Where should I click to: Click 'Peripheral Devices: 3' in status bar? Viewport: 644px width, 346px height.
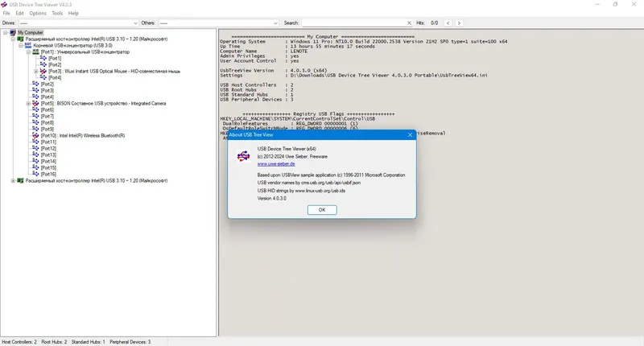pos(130,342)
